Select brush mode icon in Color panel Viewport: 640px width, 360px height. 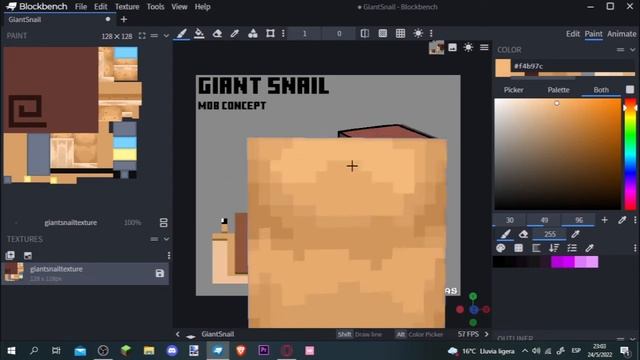coord(505,234)
